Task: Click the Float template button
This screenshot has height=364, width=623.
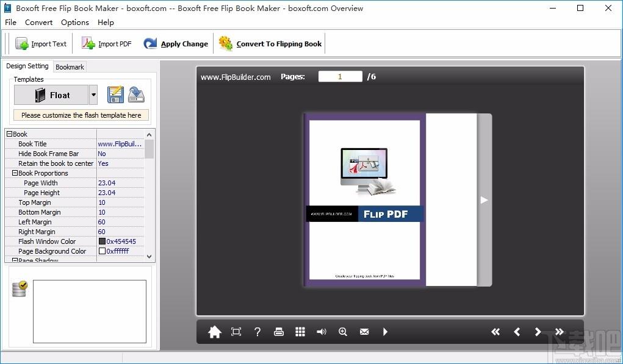Action: point(51,95)
